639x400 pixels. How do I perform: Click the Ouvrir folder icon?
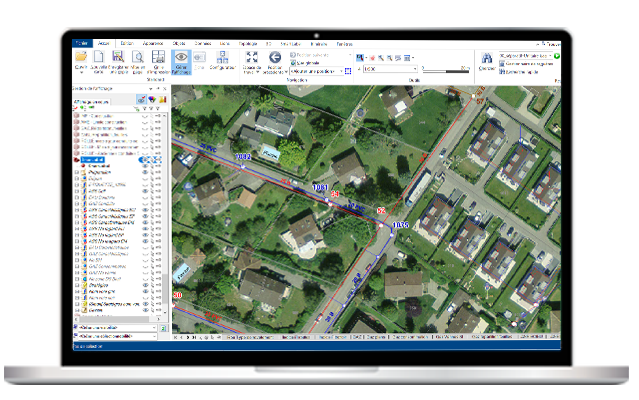point(81,57)
